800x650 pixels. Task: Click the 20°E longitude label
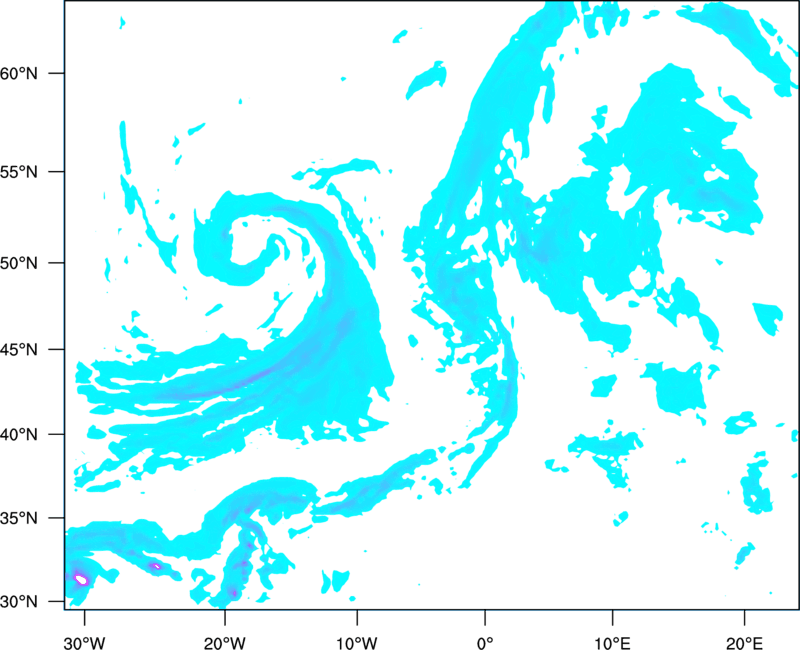(744, 643)
